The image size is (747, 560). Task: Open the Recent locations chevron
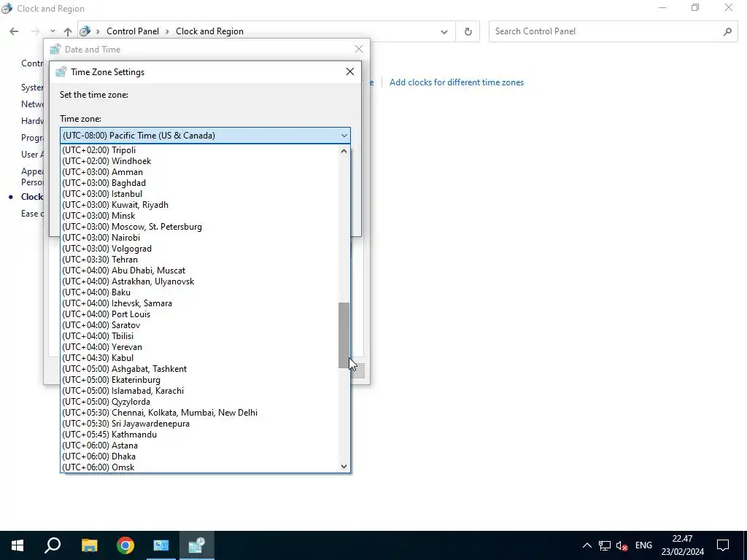tap(53, 31)
